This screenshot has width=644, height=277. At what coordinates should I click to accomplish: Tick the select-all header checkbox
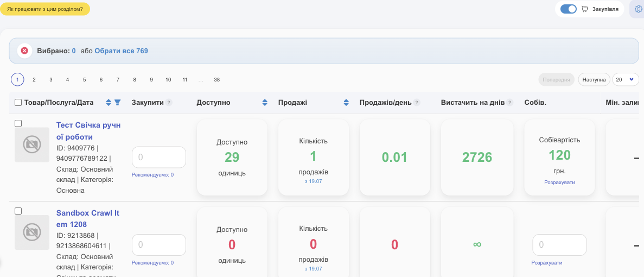coord(18,103)
